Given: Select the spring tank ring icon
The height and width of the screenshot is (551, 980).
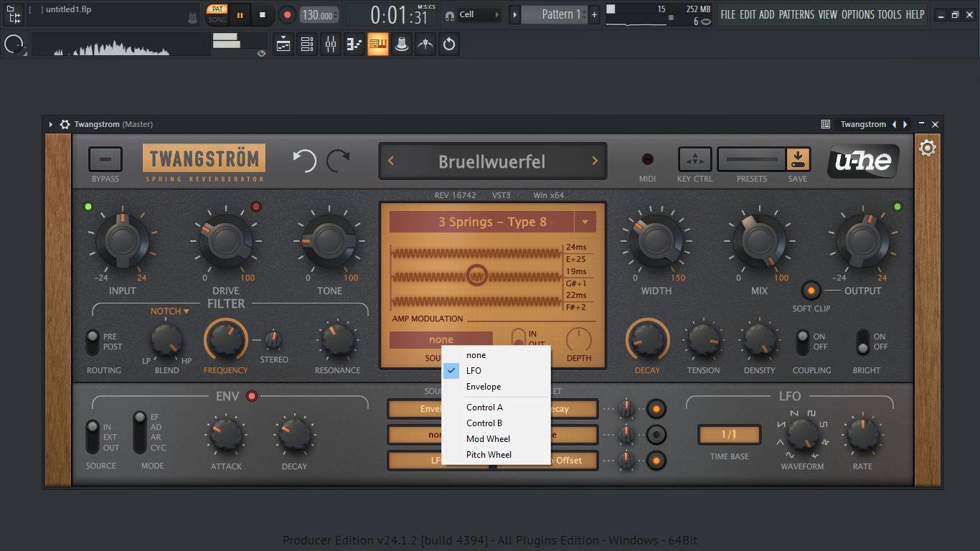Looking at the screenshot, I should [x=476, y=275].
